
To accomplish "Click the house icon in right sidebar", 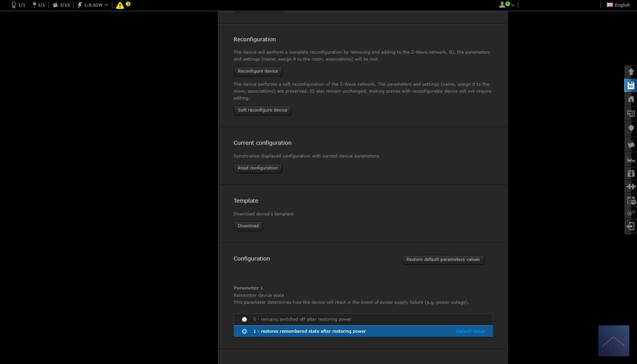I will (631, 99).
